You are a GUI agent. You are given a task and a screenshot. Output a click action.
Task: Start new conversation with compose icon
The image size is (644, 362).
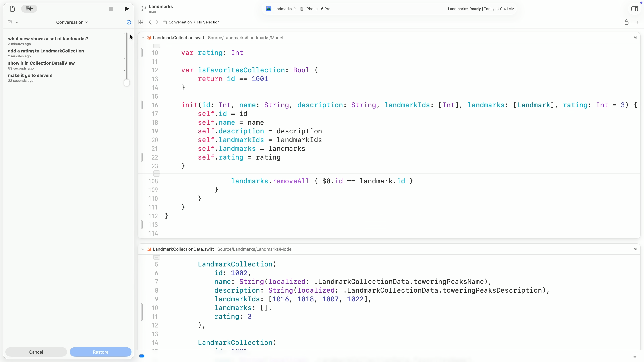point(10,22)
